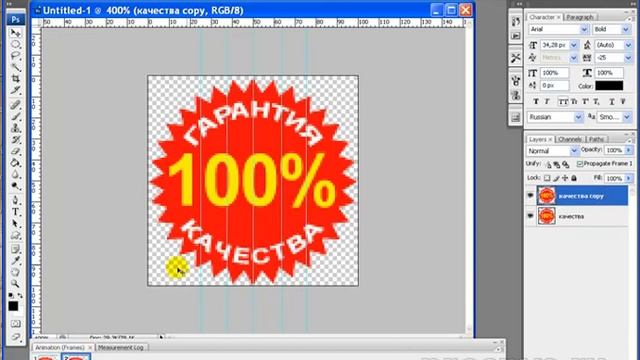Select the Clone Stamp tool
Viewport: 640px width, 360px height.
pos(16,128)
